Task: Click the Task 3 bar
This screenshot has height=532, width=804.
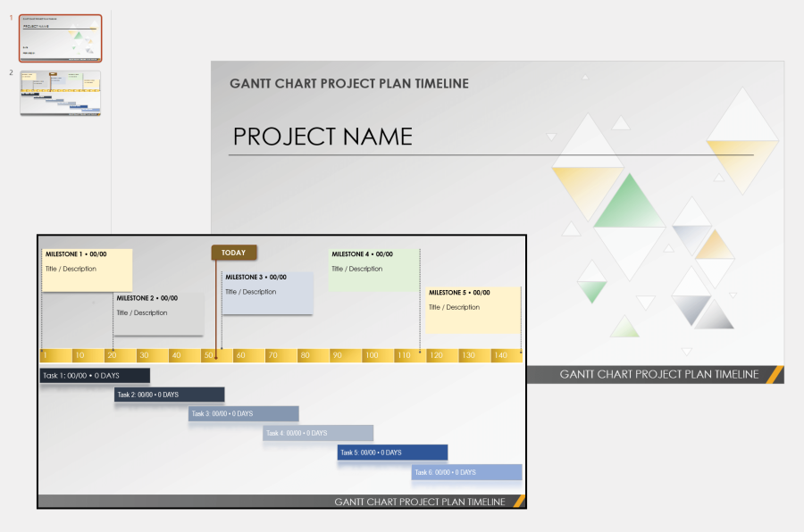Action: [243, 413]
